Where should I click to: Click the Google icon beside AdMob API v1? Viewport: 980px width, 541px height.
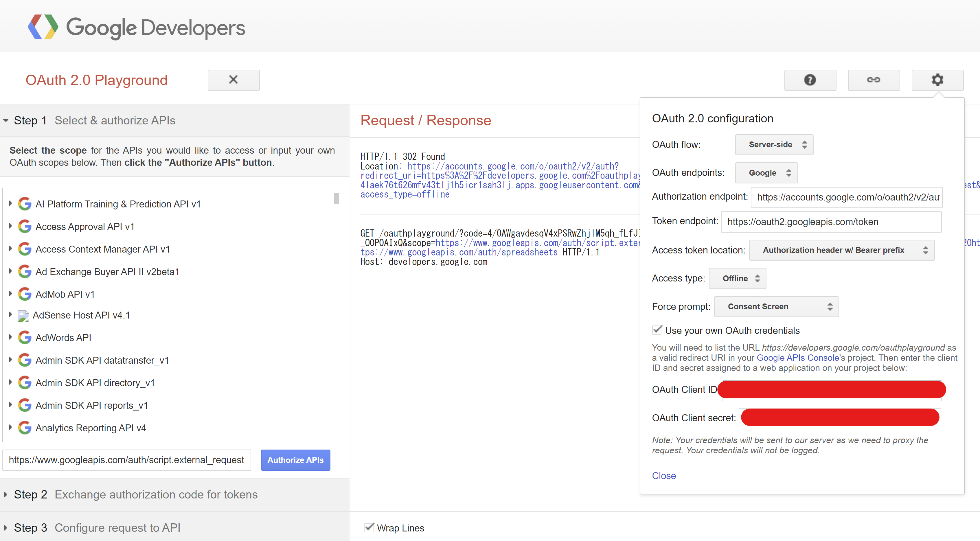point(24,294)
